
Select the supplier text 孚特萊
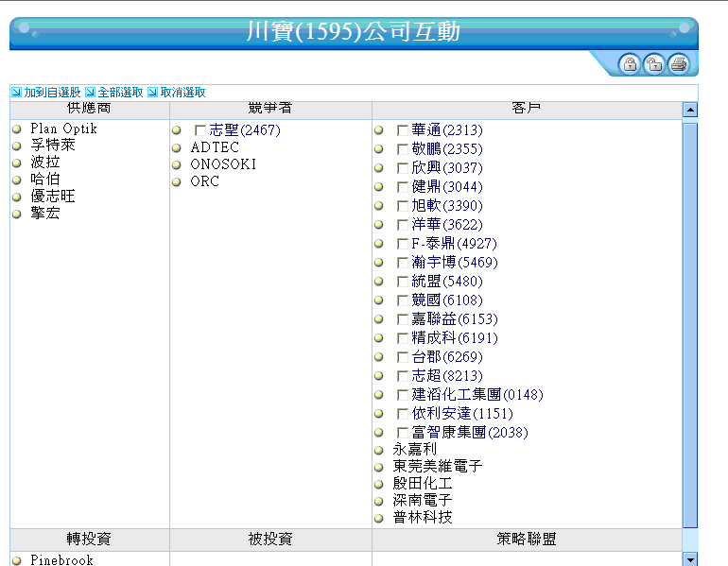tap(52, 146)
